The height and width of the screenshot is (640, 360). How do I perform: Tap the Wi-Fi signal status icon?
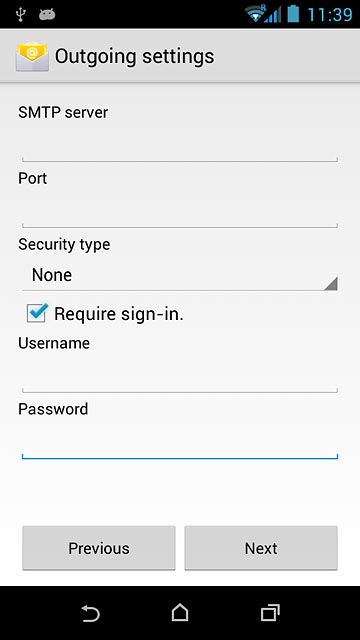tap(255, 14)
